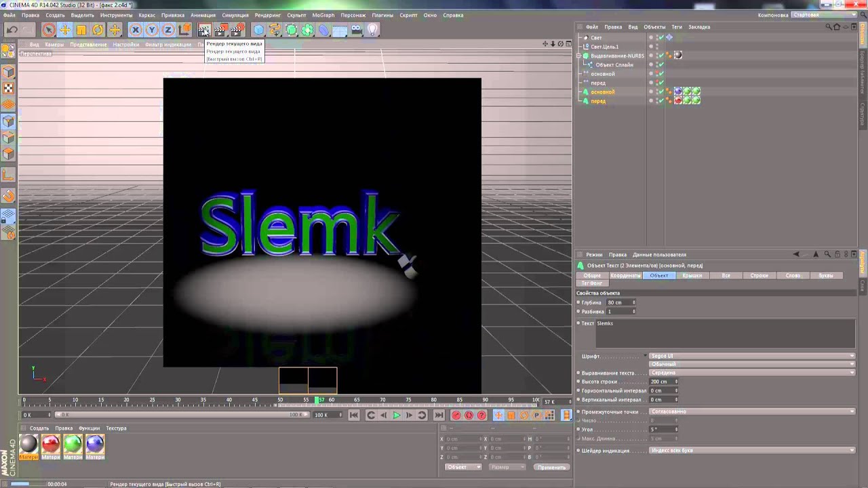Click the Текст field containing Slemks
Viewport: 868px width, 488px height.
pyautogui.click(x=726, y=334)
